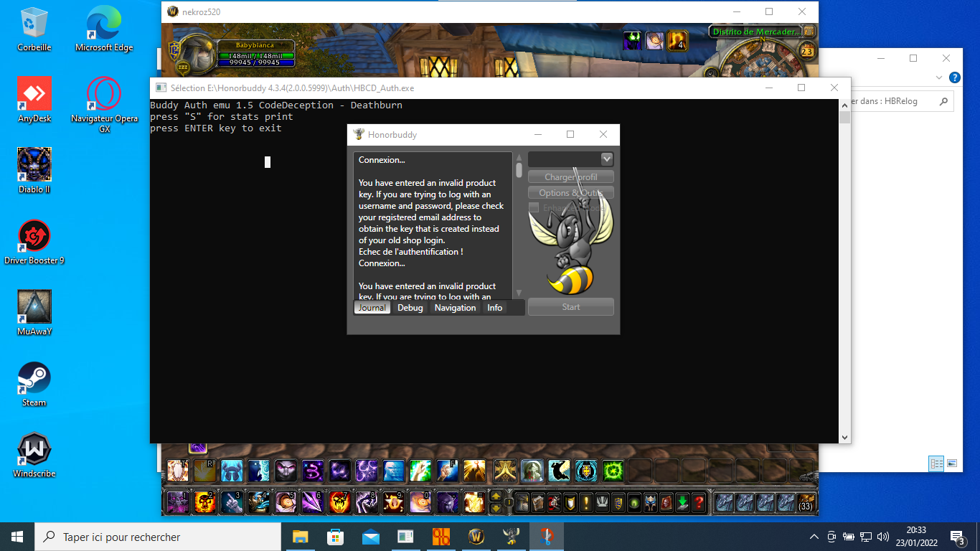Click action bar slot 2 flaming skull spell
This screenshot has width=980, height=551.
tap(204, 502)
